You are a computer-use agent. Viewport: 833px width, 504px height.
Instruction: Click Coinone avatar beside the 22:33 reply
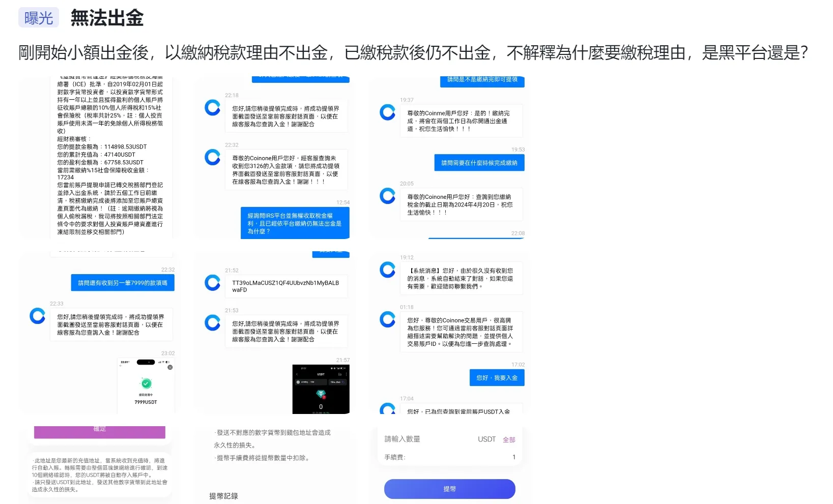37,316
